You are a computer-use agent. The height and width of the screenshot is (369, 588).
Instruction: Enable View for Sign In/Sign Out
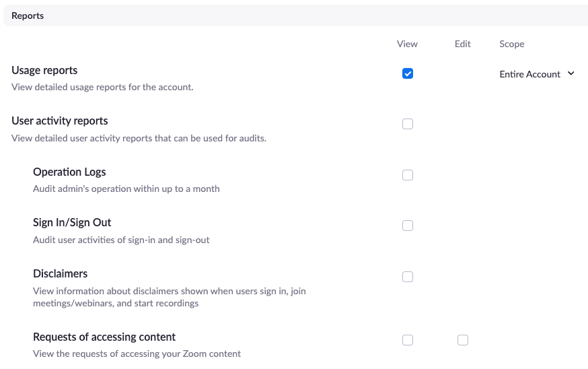coord(408,226)
